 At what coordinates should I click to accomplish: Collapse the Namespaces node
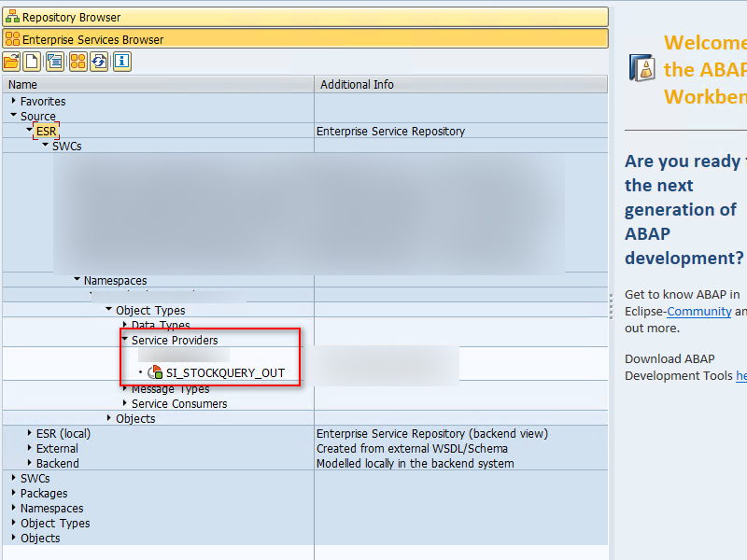[77, 280]
